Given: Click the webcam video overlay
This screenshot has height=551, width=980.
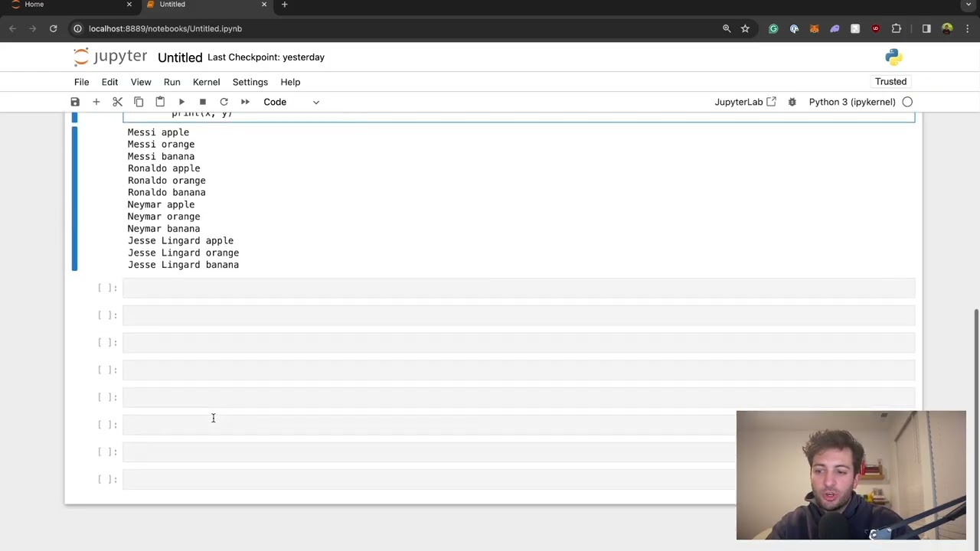Looking at the screenshot, I should coord(851,475).
